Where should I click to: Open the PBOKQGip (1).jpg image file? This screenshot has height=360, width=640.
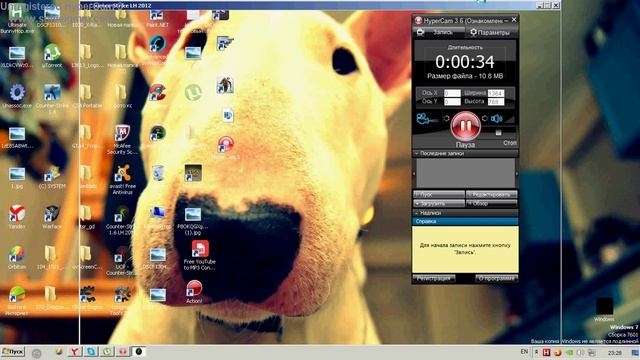click(193, 221)
